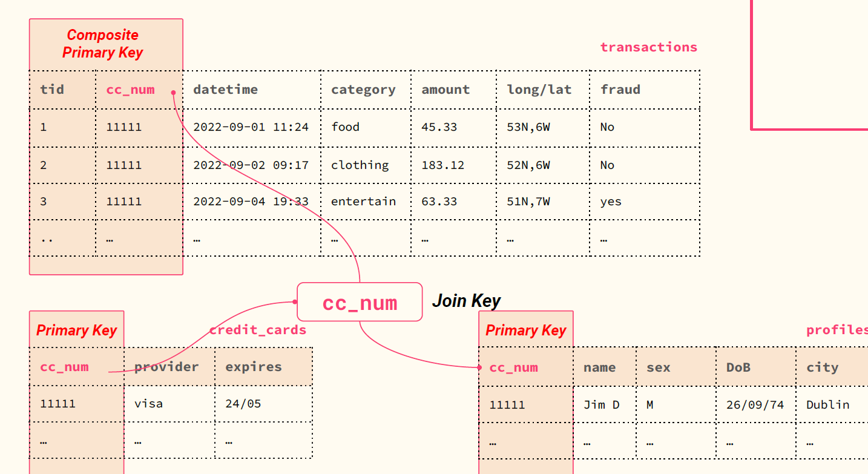
Task: Select datetime '2022-09-02 09:17'
Action: (x=251, y=165)
